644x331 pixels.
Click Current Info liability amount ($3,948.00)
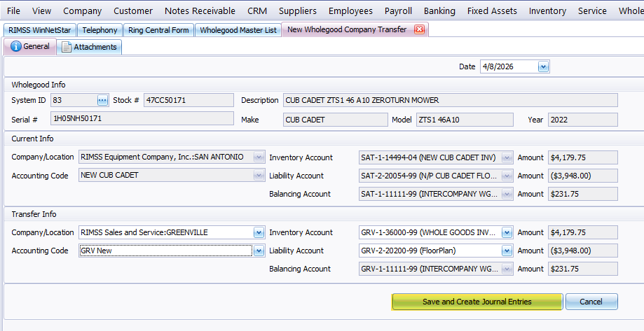(x=583, y=176)
